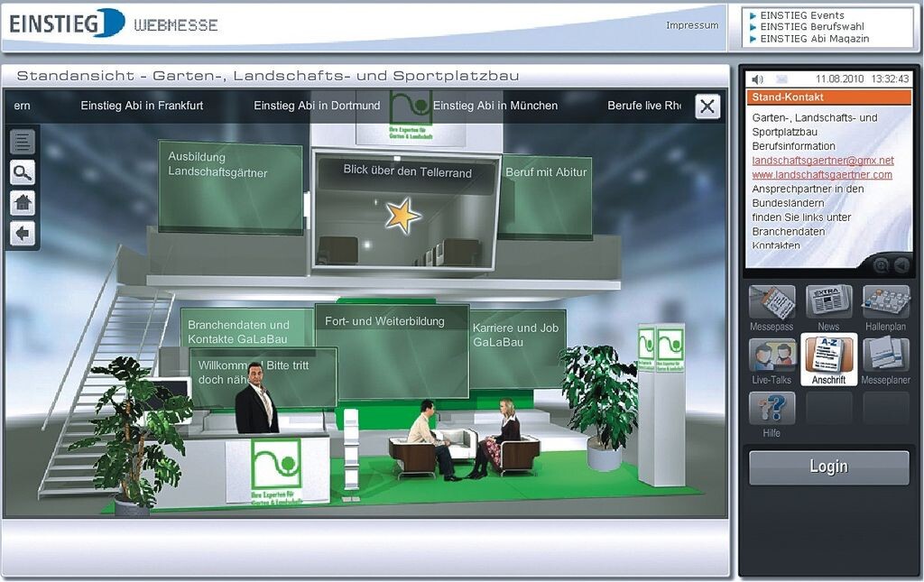The image size is (924, 582).
Task: Select the Berufe live ticker entry
Action: [644, 106]
